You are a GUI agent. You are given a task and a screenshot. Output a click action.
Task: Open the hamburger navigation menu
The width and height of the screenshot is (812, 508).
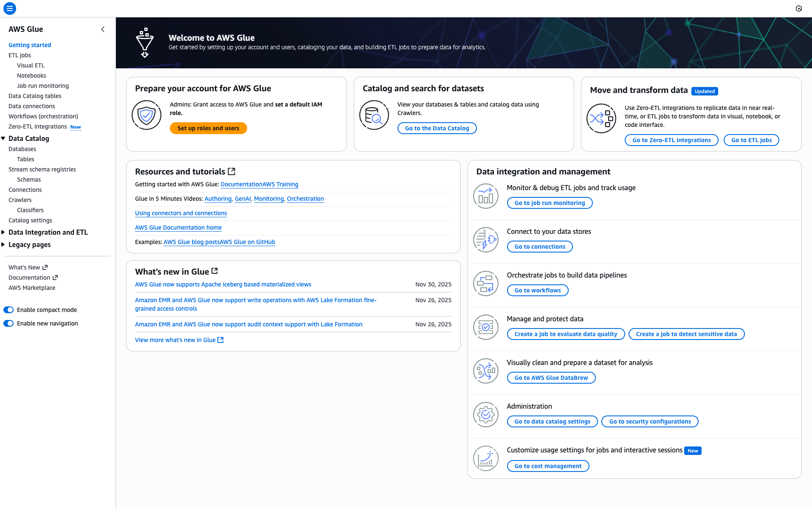pyautogui.click(x=9, y=8)
